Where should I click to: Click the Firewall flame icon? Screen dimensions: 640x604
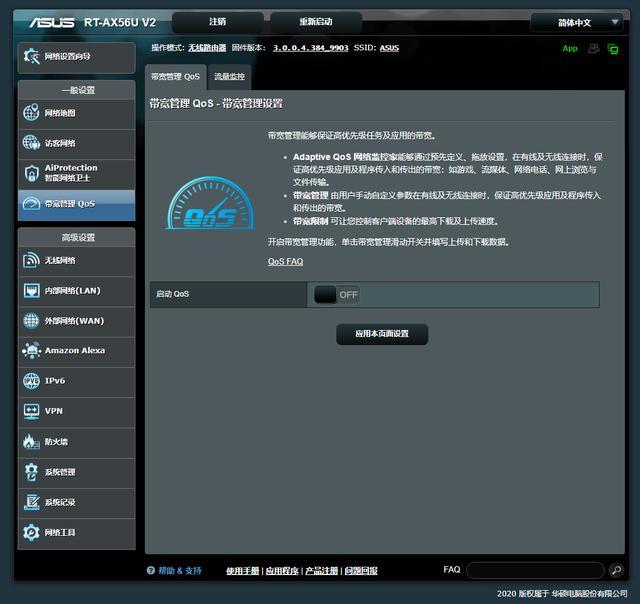tap(31, 442)
